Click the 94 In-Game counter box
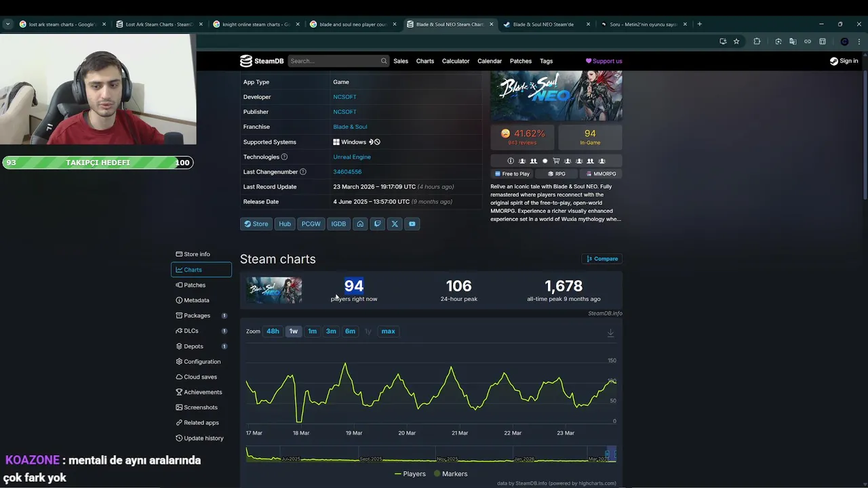The height and width of the screenshot is (488, 868). point(590,138)
